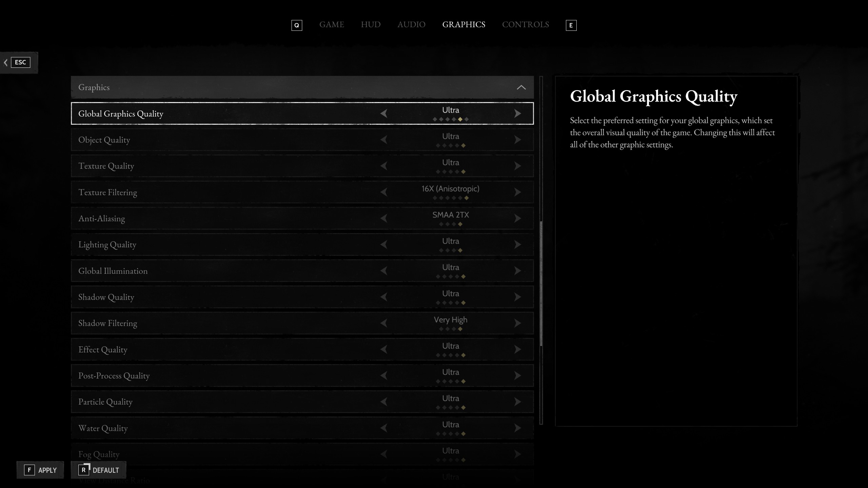This screenshot has width=868, height=488.
Task: Lower Anti-Aliasing using the left arrow
Action: [x=384, y=218]
